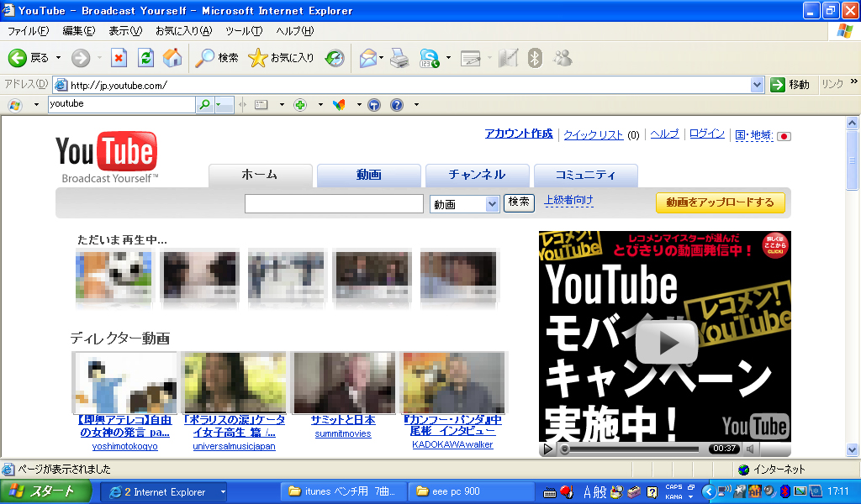Click the IE Home toolbar icon

pyautogui.click(x=172, y=58)
